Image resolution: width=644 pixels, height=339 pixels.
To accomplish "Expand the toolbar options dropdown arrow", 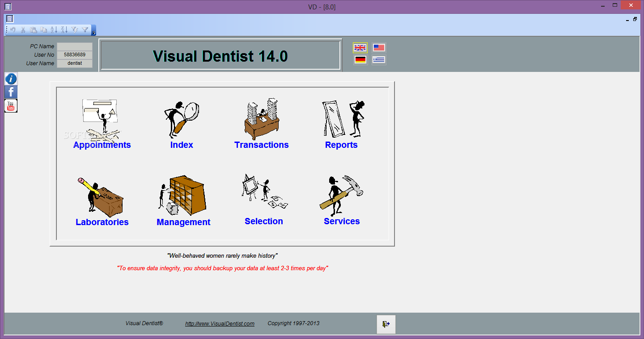I will 93,30.
